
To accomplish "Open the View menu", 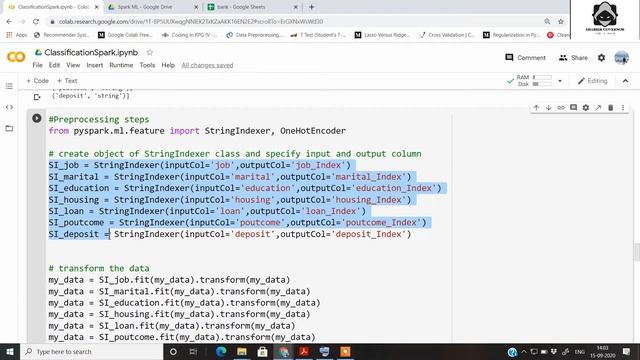I will 73,65.
